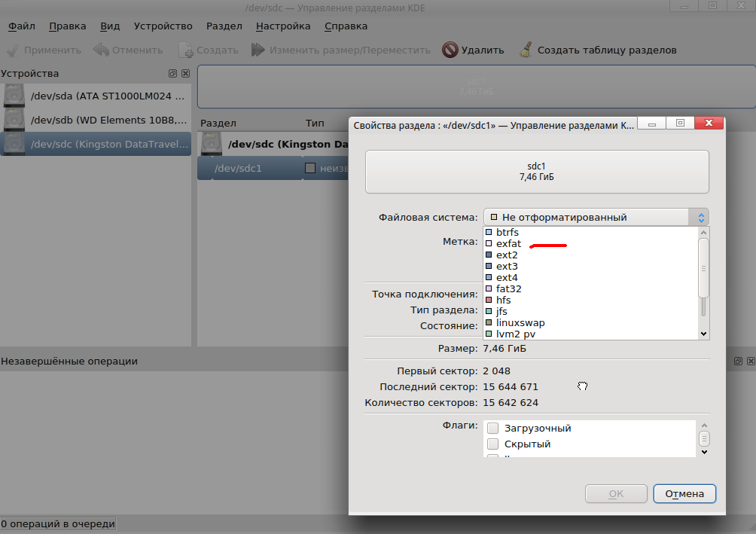
Task: Click the Раздел column header
Action: 218,123
